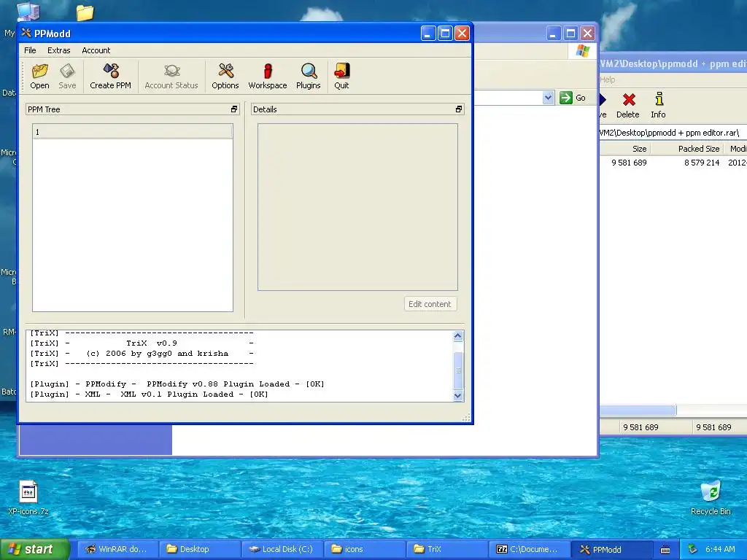The height and width of the screenshot is (560, 747).
Task: Switch to Desktop folder taskbar item
Action: [x=199, y=549]
